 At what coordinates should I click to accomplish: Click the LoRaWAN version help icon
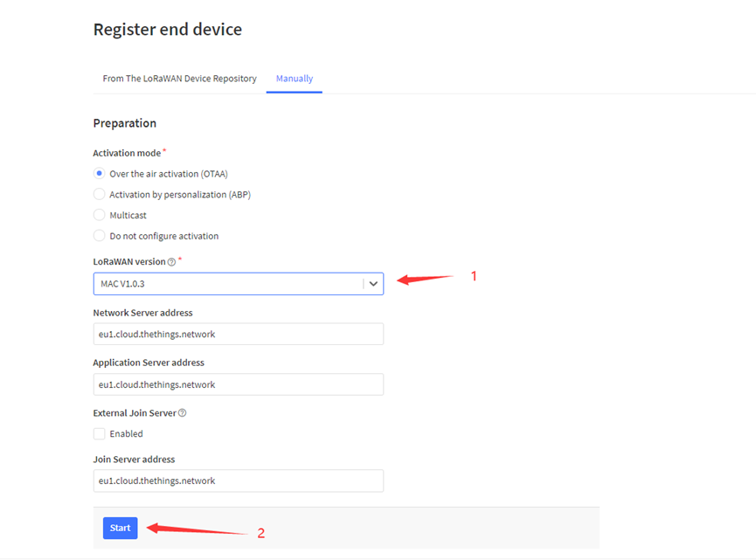coord(171,262)
